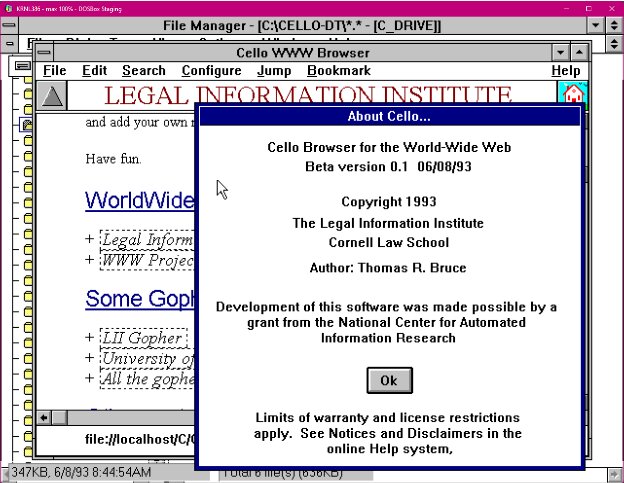Minimize the File Manager window
Viewport: 624px width, 483px height.
tap(596, 25)
